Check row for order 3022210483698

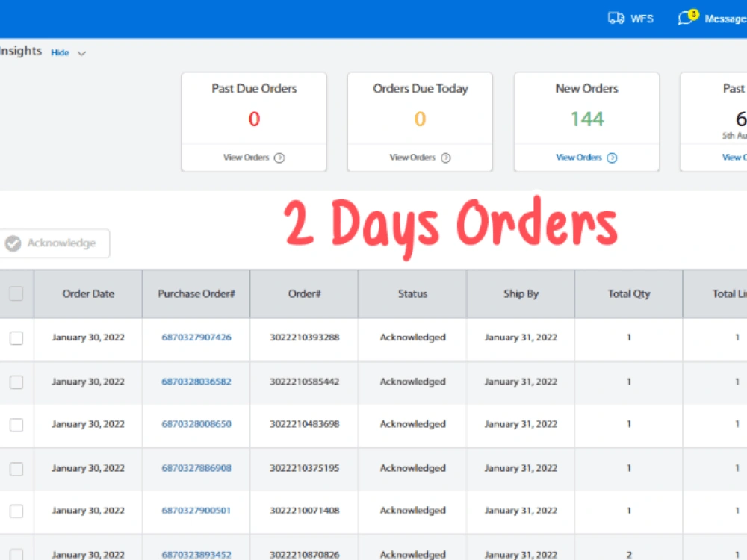[16, 425]
